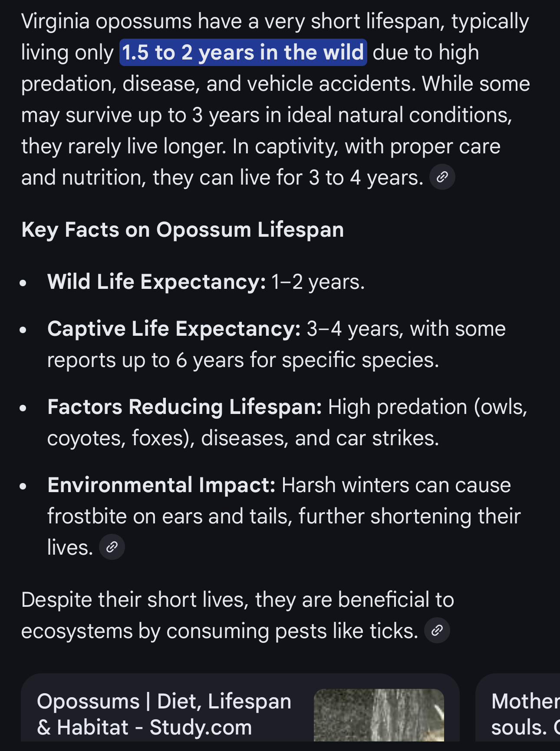This screenshot has width=560, height=751.
Task: Click the source link icon after "3 to 4 years."
Action: [x=442, y=177]
